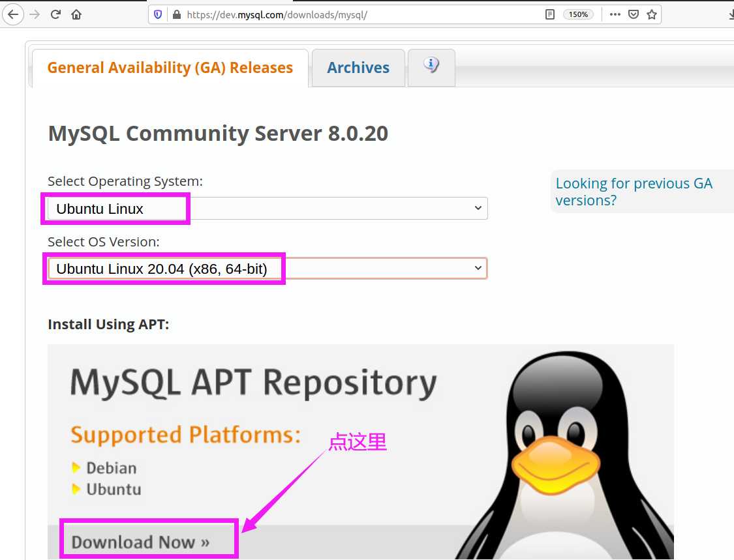Click the 'Select OS Version:' label

click(104, 242)
